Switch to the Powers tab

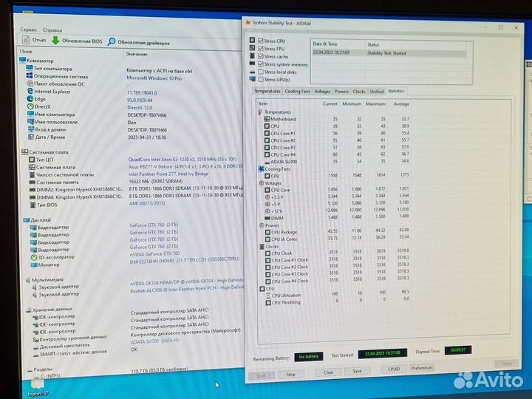click(341, 92)
